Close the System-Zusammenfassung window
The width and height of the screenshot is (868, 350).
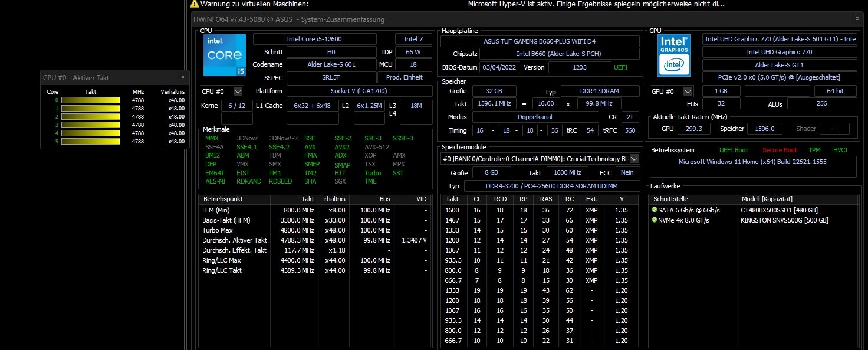[857, 19]
